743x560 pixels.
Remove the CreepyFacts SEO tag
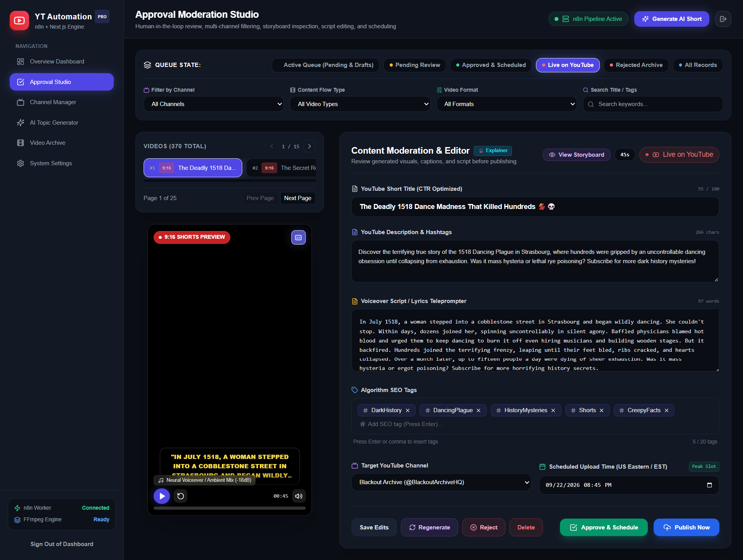point(667,410)
